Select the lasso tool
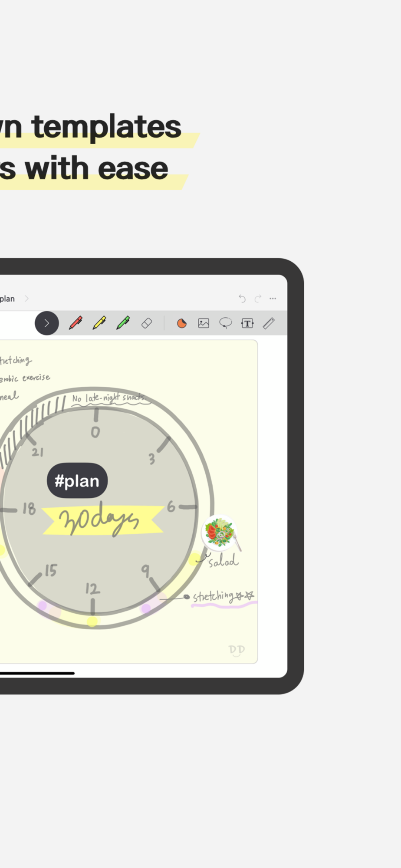This screenshot has width=401, height=868. click(226, 323)
